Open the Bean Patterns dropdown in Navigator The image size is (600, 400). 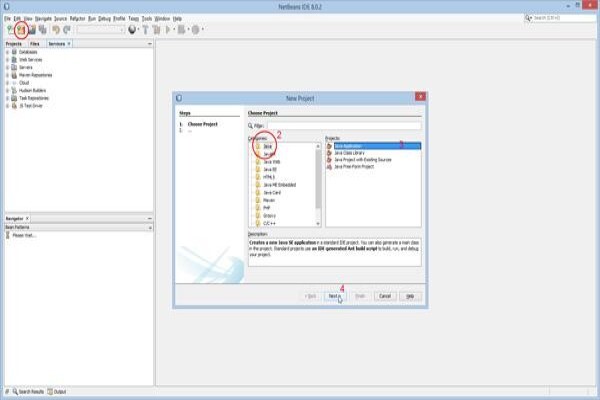[x=150, y=227]
